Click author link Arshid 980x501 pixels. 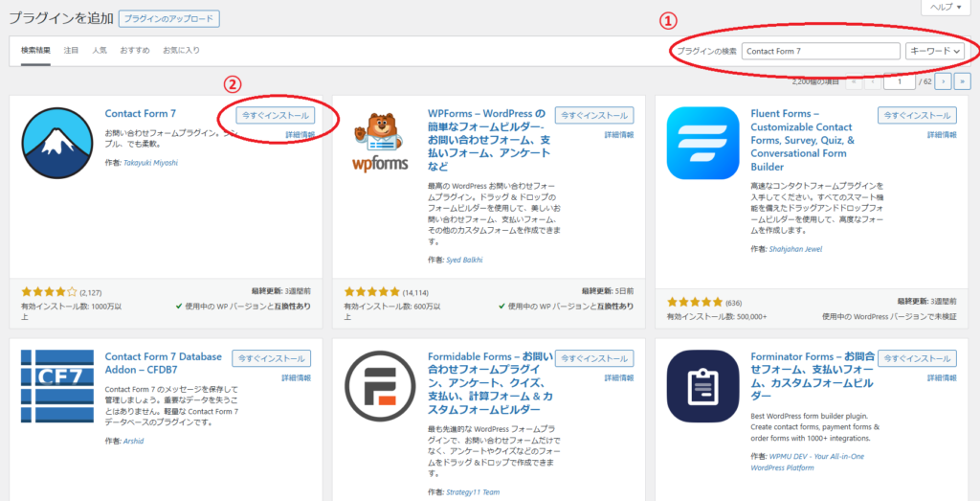pyautogui.click(x=132, y=441)
